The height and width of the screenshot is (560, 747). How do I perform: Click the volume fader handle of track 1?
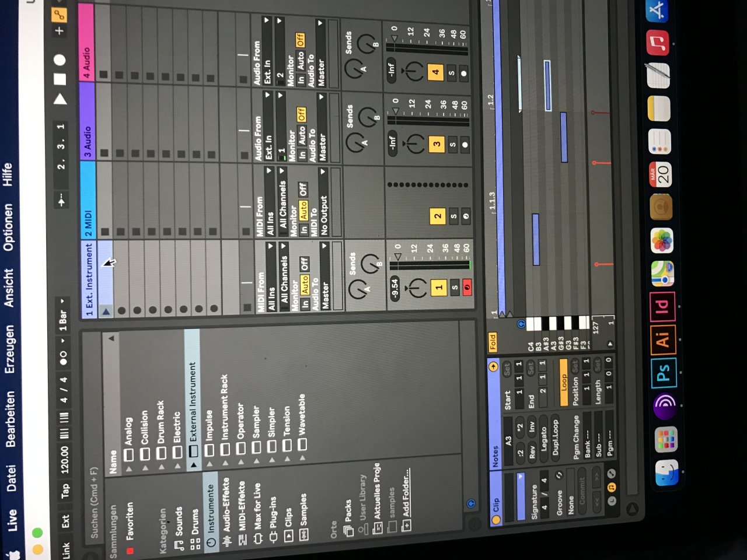click(397, 257)
